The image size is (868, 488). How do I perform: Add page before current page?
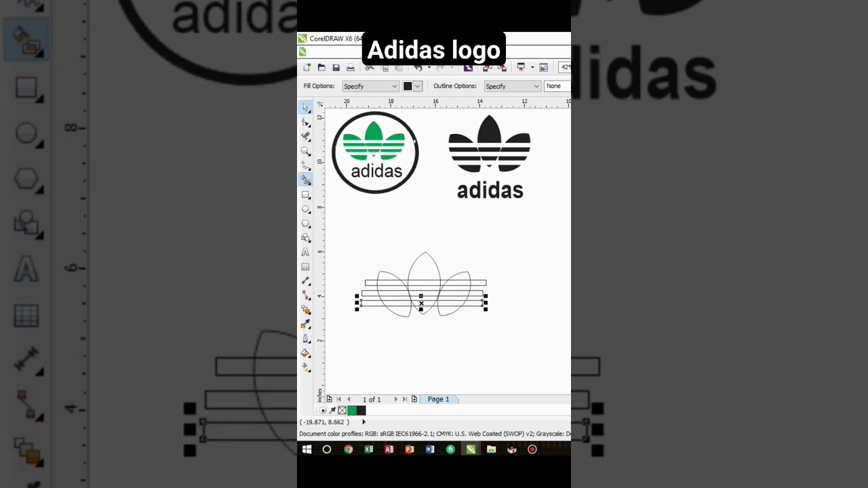329,399
